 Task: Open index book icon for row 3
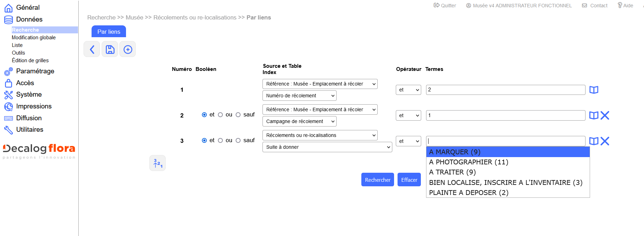point(594,141)
